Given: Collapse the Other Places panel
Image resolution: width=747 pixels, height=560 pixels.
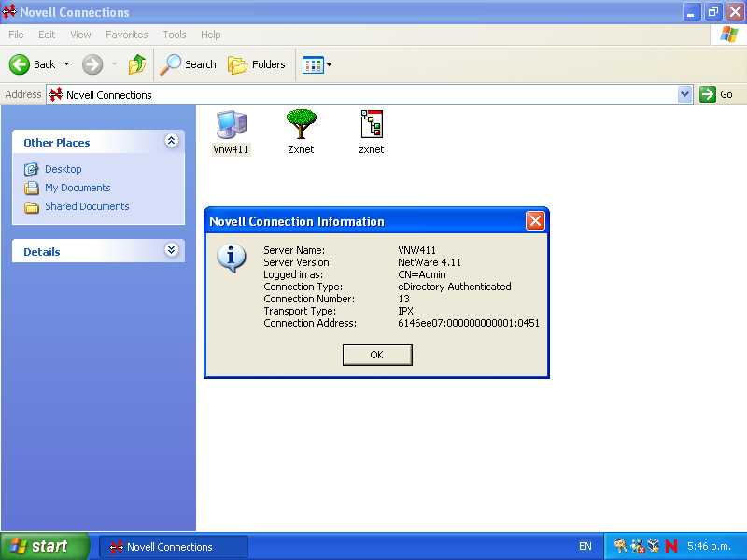Looking at the screenshot, I should tap(172, 141).
